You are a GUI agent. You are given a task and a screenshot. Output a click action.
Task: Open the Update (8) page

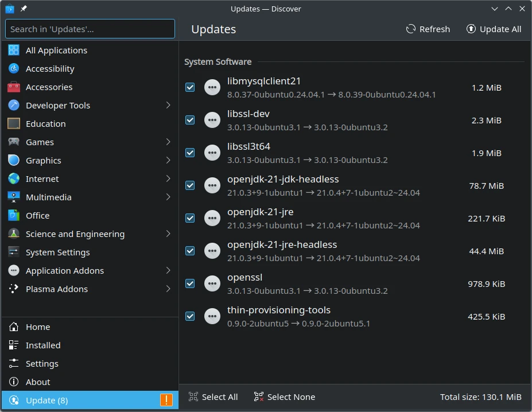[x=90, y=400]
